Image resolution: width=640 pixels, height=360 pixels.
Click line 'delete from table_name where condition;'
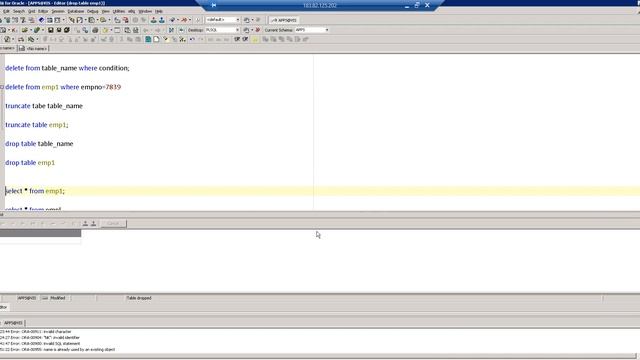point(67,68)
